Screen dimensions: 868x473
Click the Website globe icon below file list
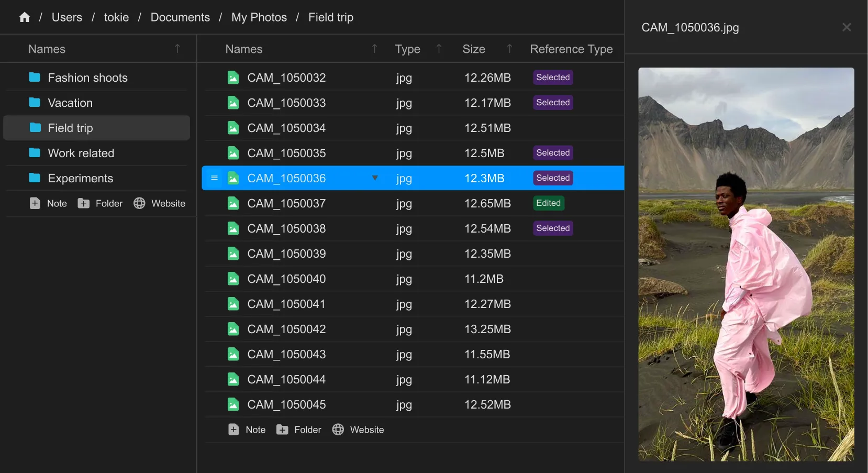pos(338,430)
